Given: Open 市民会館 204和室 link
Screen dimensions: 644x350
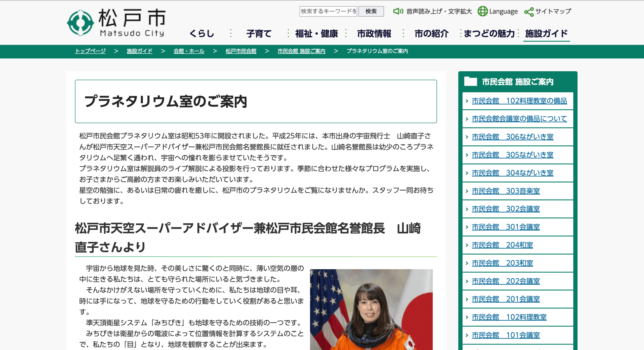Looking at the screenshot, I should click(x=502, y=245).
